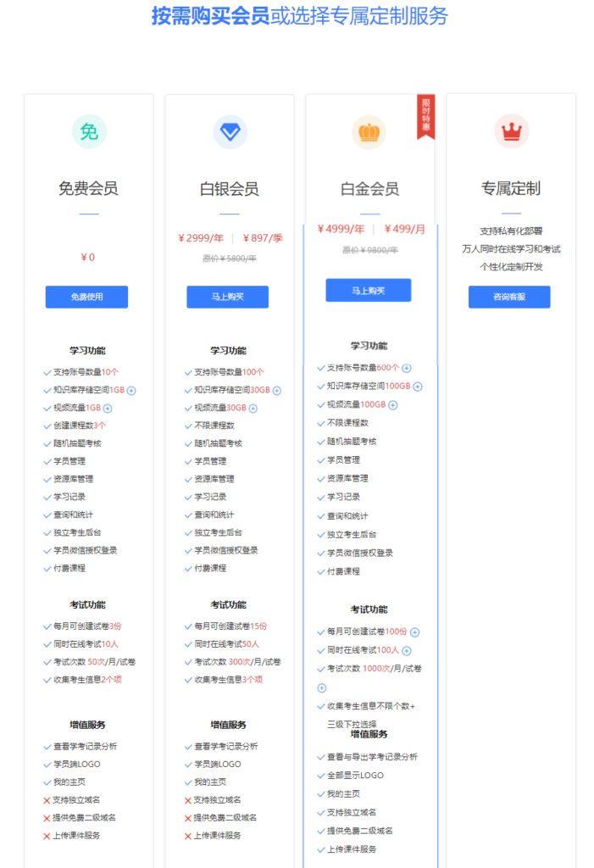Expand plus icon next to 知识库存储空间100GB

tap(418, 387)
